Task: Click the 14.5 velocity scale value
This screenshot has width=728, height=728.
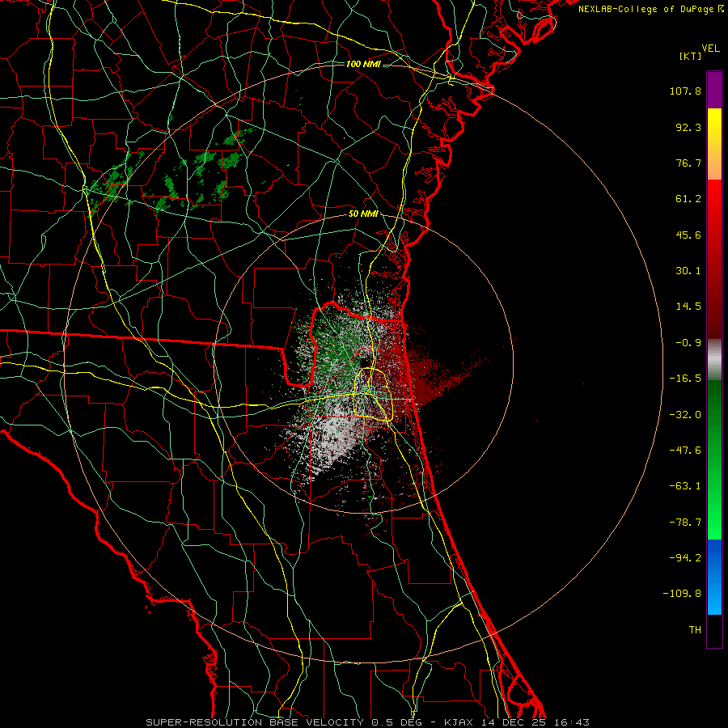Action: pyautogui.click(x=688, y=307)
